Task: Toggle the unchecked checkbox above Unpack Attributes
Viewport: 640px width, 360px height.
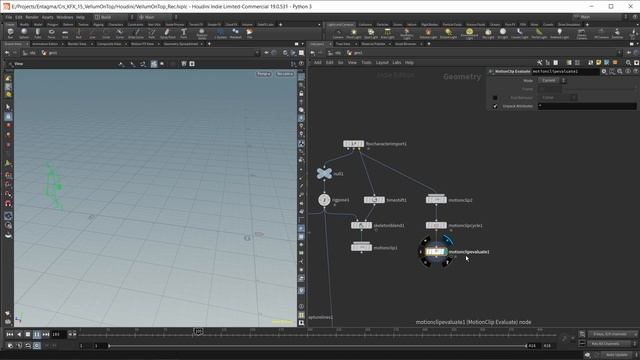Action: (495, 98)
